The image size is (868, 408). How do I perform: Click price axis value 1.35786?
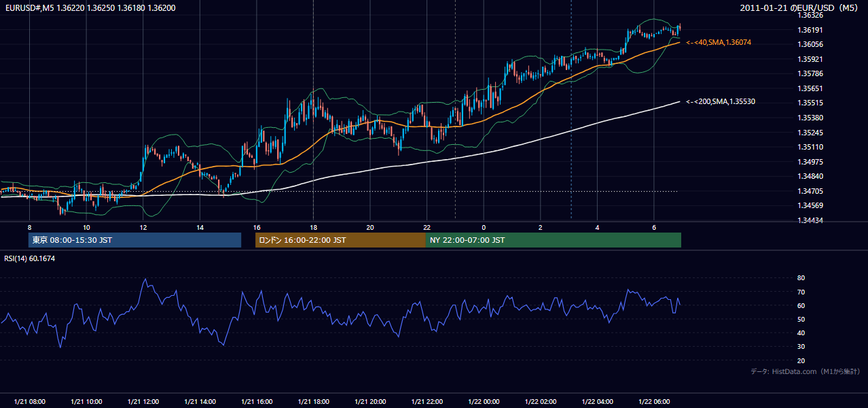point(810,73)
